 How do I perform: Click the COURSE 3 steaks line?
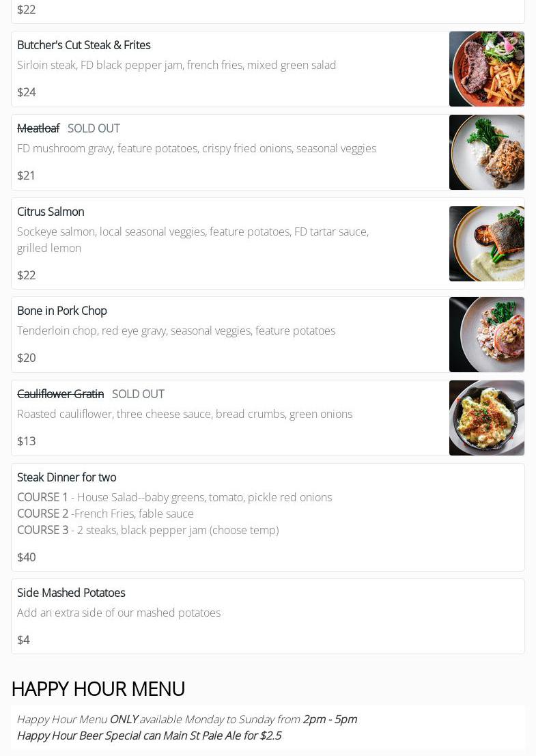click(147, 530)
